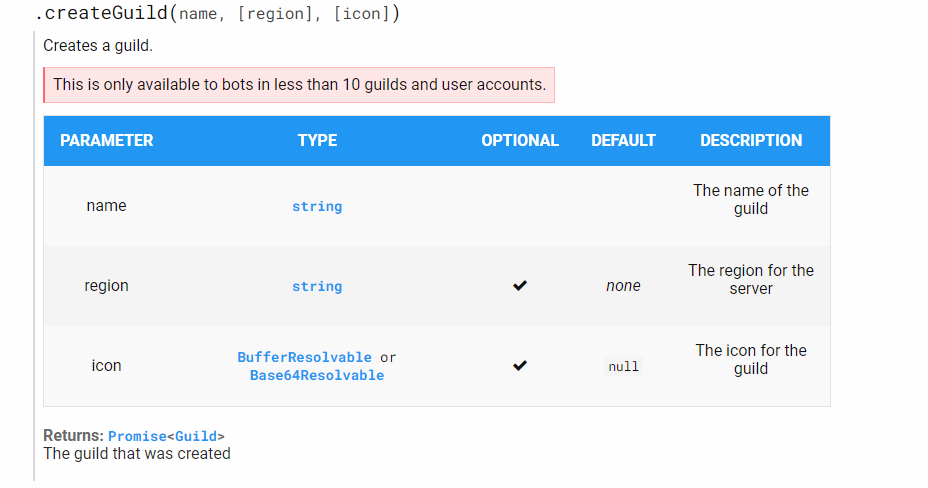The image size is (928, 488).
Task: Click the TYPE column header
Action: tap(317, 140)
